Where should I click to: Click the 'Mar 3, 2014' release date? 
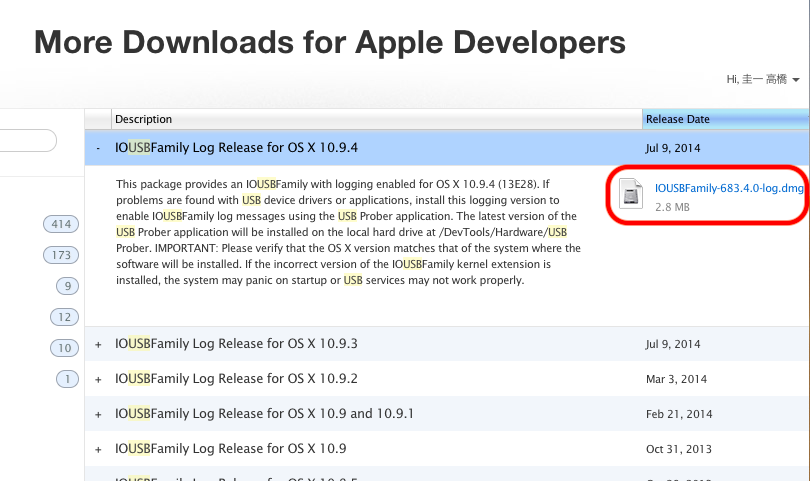[x=676, y=379]
